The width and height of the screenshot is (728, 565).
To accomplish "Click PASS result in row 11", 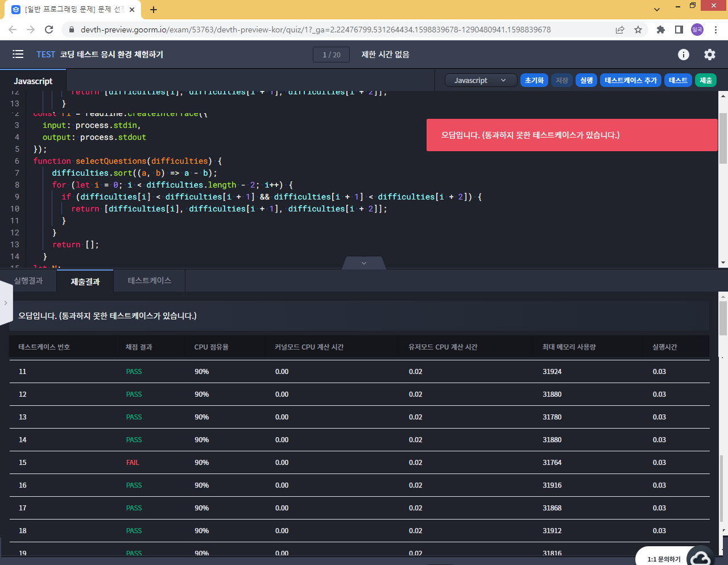I will 134,371.
